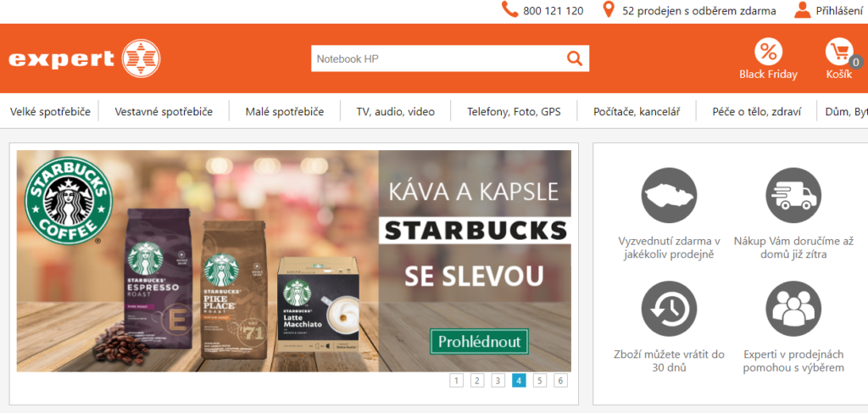
Task: Click the user login person icon
Action: pos(802,9)
